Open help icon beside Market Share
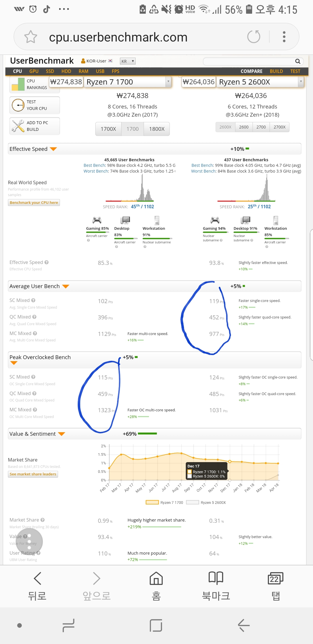 43,520
